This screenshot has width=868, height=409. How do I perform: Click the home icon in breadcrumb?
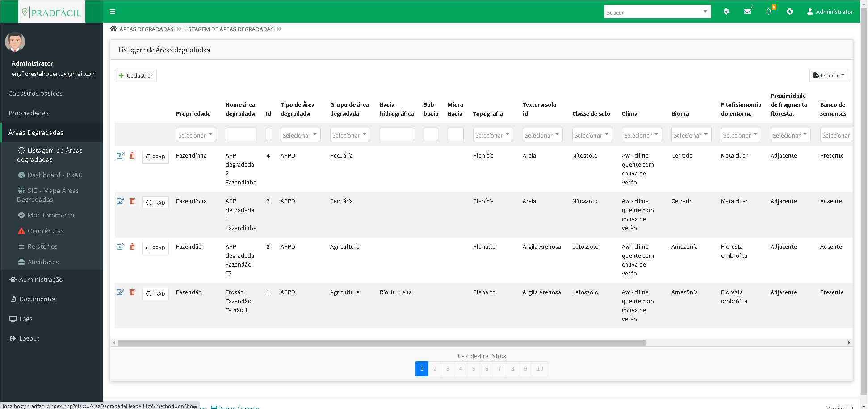pyautogui.click(x=113, y=29)
